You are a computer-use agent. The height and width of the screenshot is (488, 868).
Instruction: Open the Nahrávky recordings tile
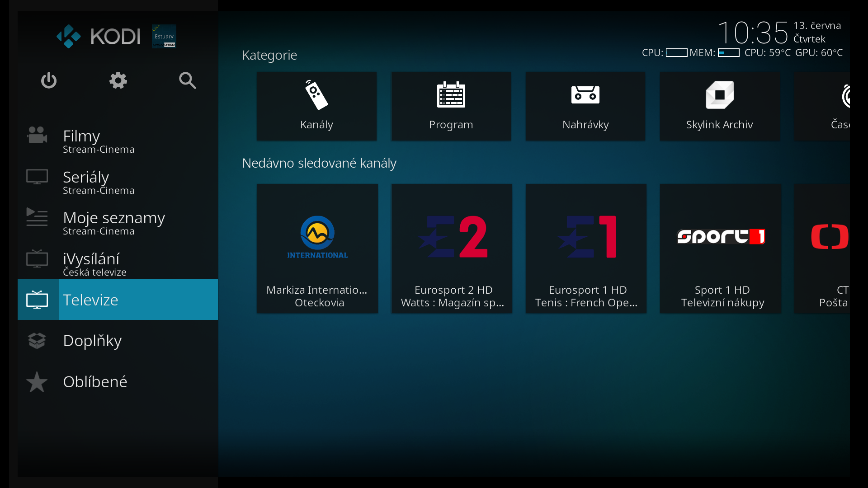(x=585, y=106)
